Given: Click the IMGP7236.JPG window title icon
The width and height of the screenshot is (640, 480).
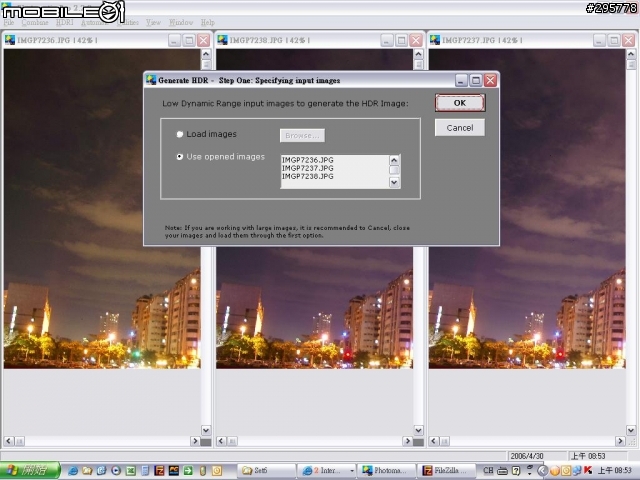Looking at the screenshot, I should click(x=10, y=40).
